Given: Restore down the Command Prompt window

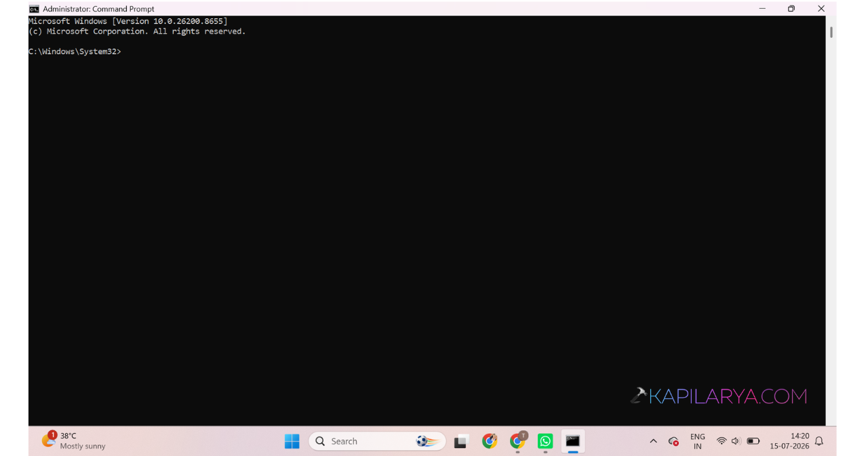Looking at the screenshot, I should (791, 9).
